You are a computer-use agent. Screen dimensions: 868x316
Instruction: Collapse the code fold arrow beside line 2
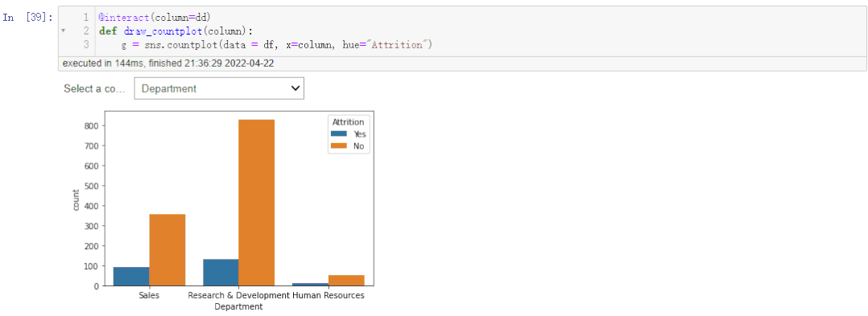click(x=64, y=31)
